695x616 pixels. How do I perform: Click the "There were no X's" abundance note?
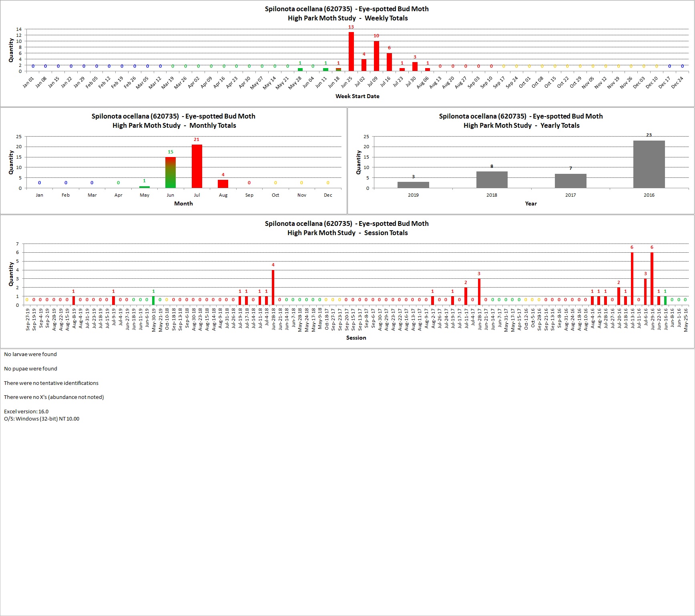[x=54, y=397]
